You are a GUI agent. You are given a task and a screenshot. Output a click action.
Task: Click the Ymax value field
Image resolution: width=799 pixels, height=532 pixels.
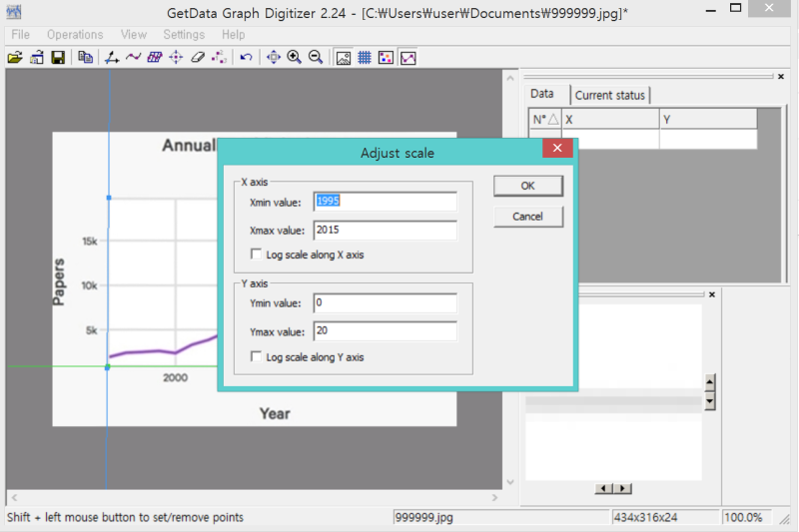[386, 331]
